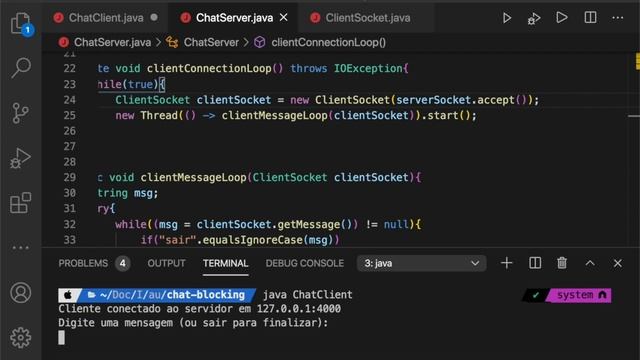The width and height of the screenshot is (640, 360).
Task: Click the terminal cursor input line
Action: (62, 338)
